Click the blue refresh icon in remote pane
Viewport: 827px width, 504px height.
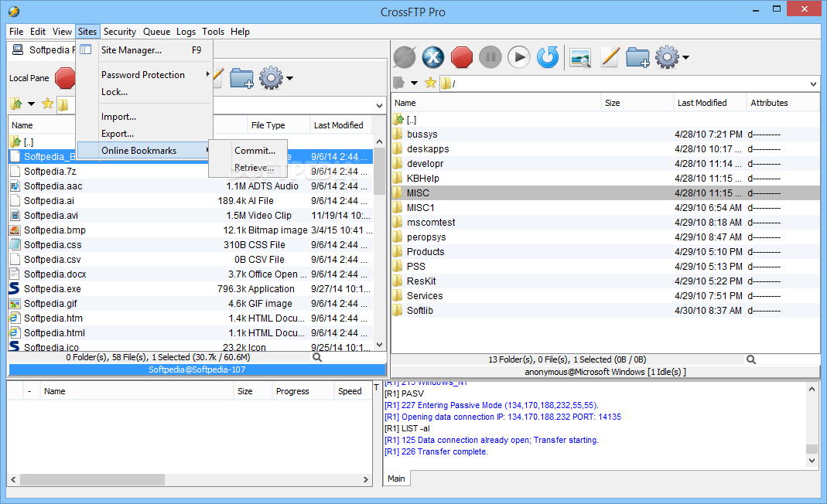click(548, 57)
